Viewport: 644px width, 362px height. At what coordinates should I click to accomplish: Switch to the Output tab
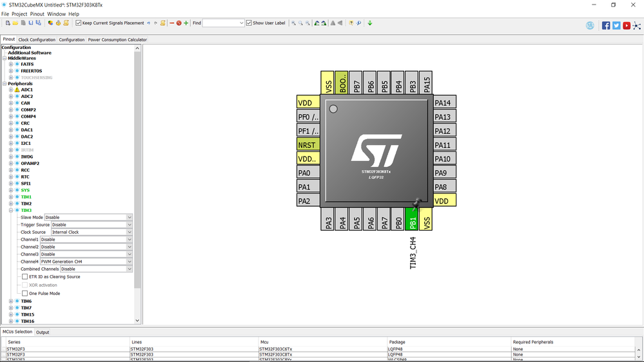tap(43, 332)
